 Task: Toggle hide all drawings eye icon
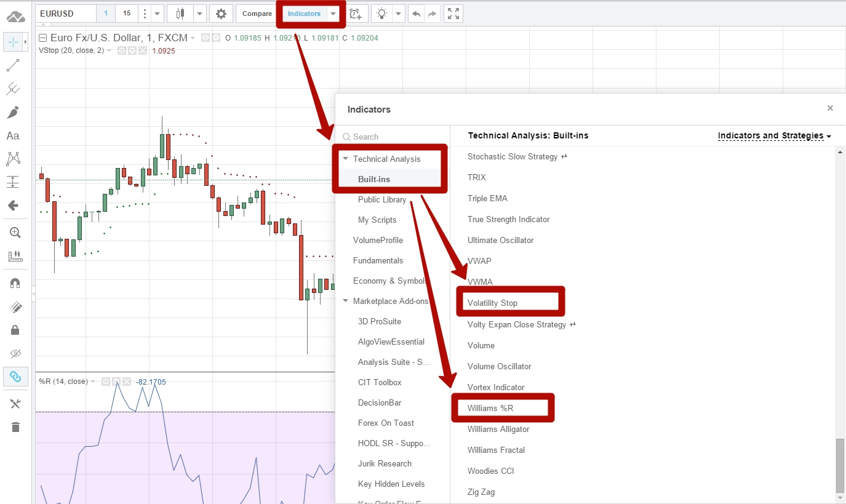15,353
